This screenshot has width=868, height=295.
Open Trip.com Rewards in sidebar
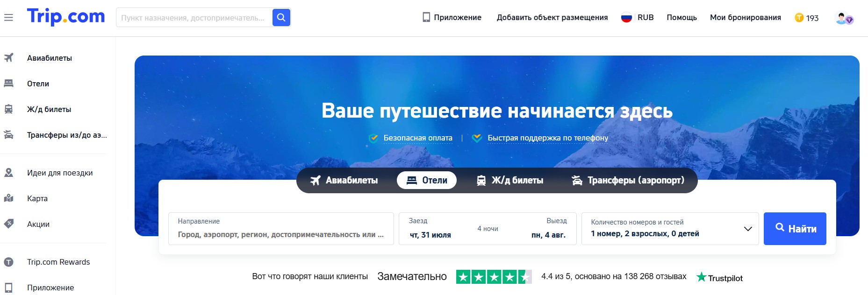point(58,262)
